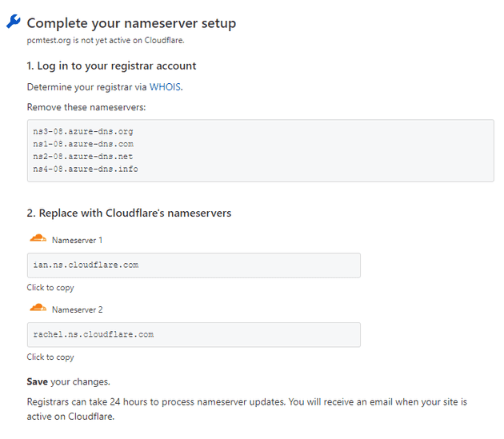Viewport: 504px width, 439px height.
Task: Click the 'Log in to your registrar account' heading
Action: (x=111, y=66)
